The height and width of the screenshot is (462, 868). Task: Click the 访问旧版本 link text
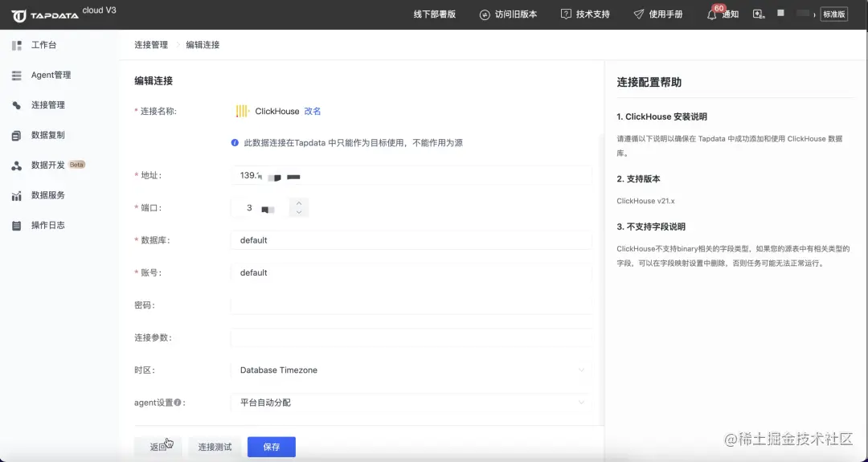[x=516, y=14]
